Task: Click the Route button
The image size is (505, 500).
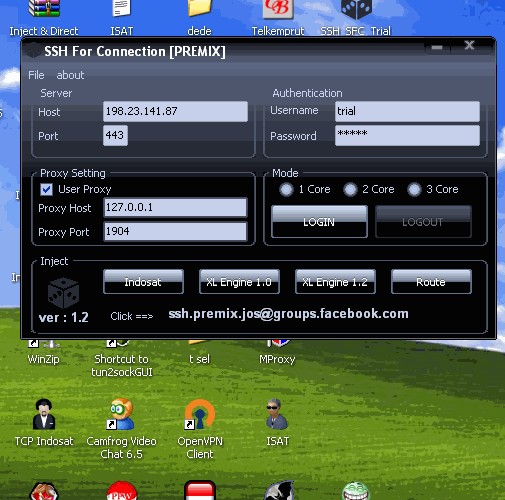Action: [x=431, y=282]
